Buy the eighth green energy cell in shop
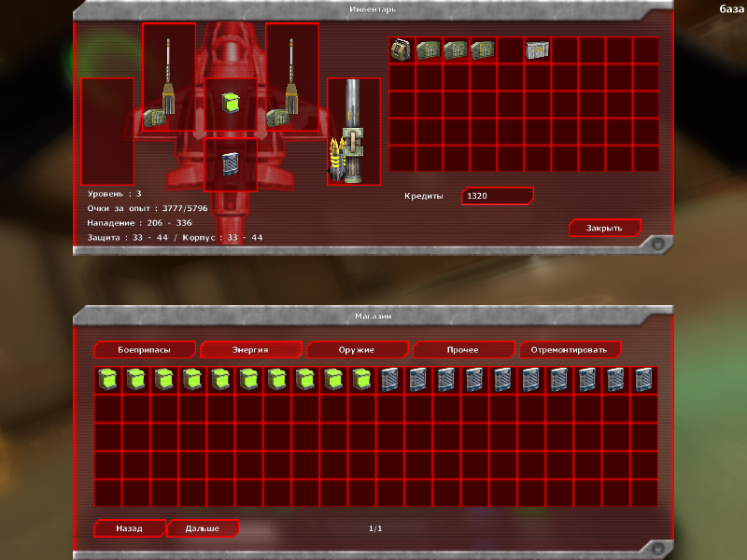Screen dimensions: 747x560 [x=305, y=380]
